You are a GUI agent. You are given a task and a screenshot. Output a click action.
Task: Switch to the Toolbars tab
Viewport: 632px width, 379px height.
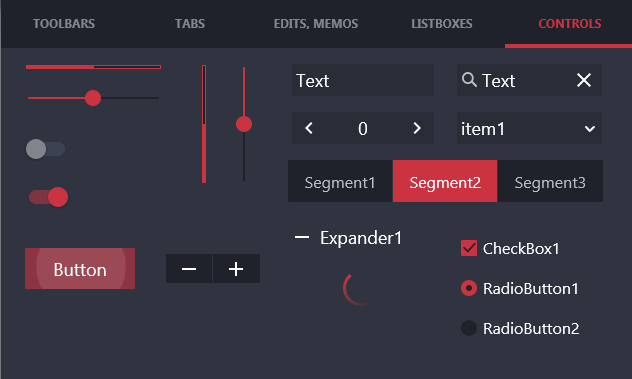[64, 24]
